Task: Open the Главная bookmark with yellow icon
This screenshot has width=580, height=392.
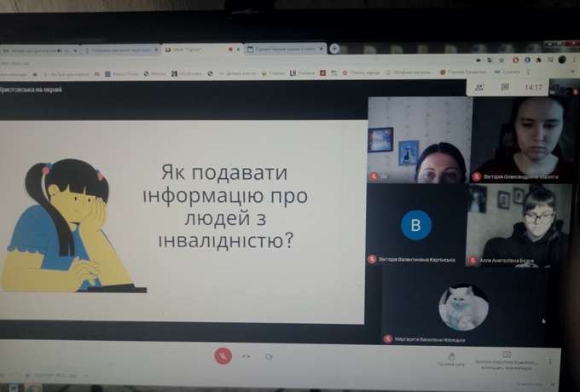Action: point(273,73)
